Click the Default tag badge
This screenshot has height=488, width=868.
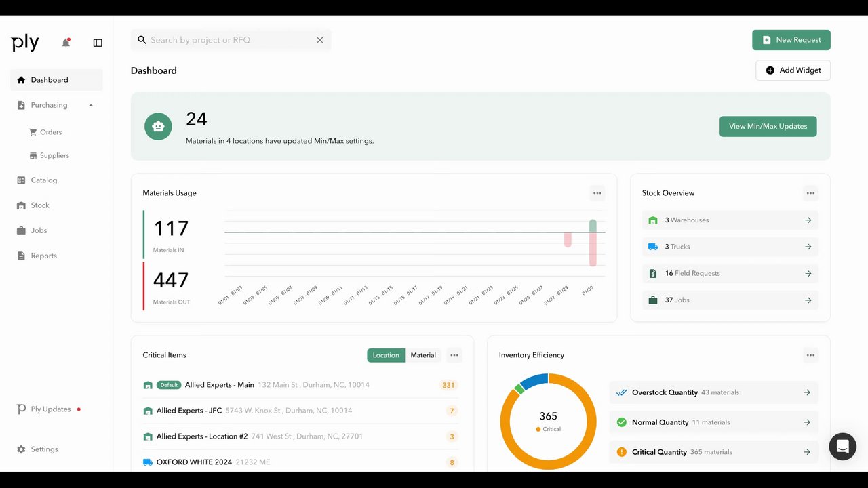(x=169, y=385)
